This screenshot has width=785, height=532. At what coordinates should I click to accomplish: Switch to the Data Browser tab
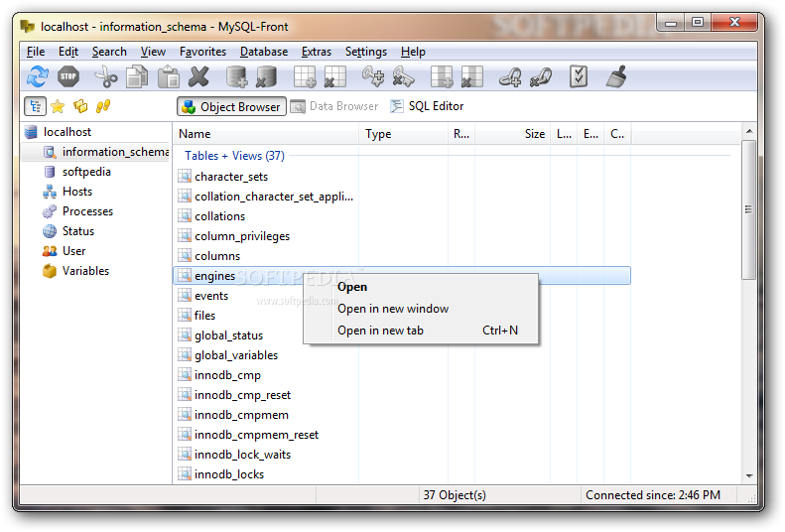[x=334, y=106]
